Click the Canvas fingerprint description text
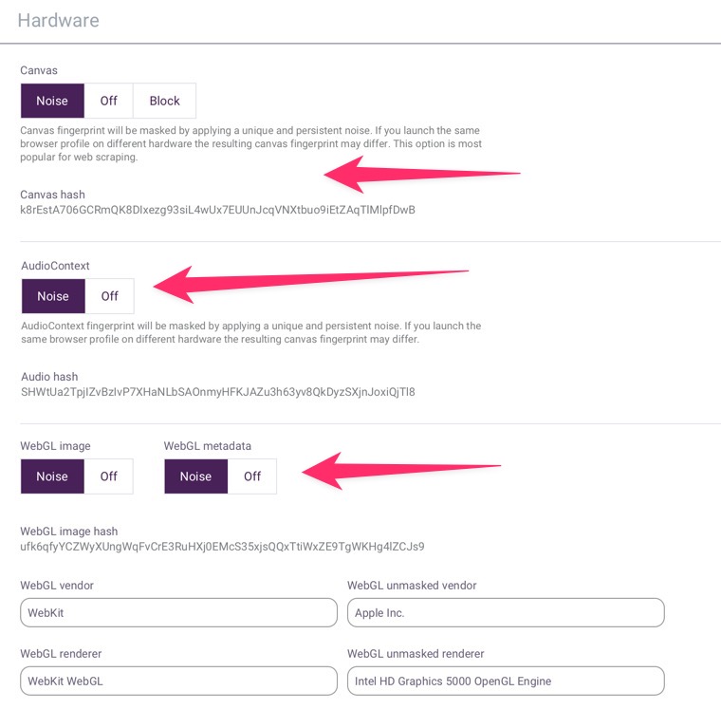This screenshot has width=721, height=728. [250, 143]
